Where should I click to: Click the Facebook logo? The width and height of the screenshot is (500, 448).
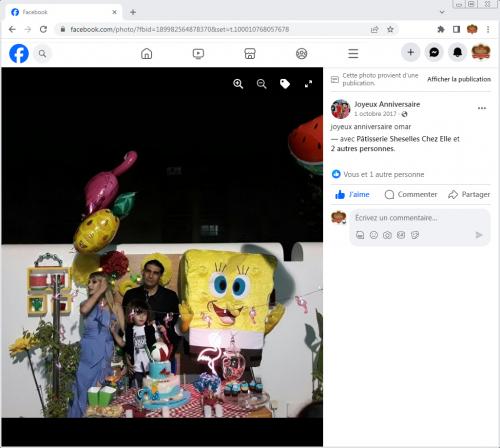(19, 53)
